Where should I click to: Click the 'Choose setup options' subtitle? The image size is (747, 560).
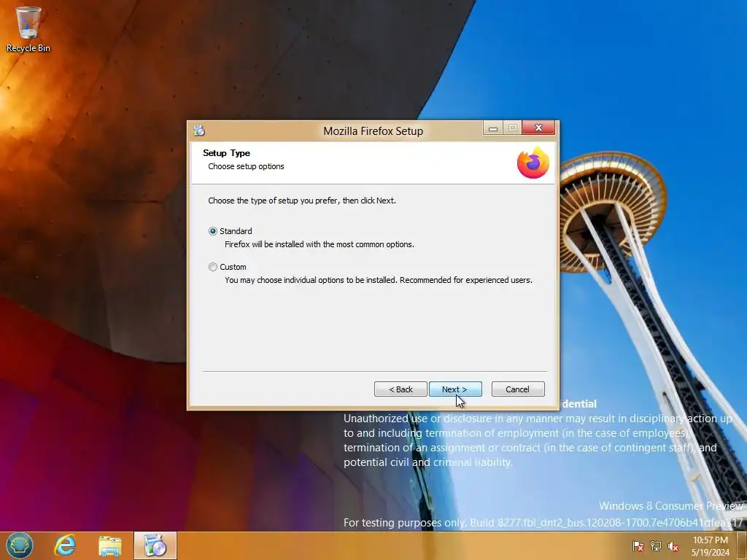pos(246,166)
